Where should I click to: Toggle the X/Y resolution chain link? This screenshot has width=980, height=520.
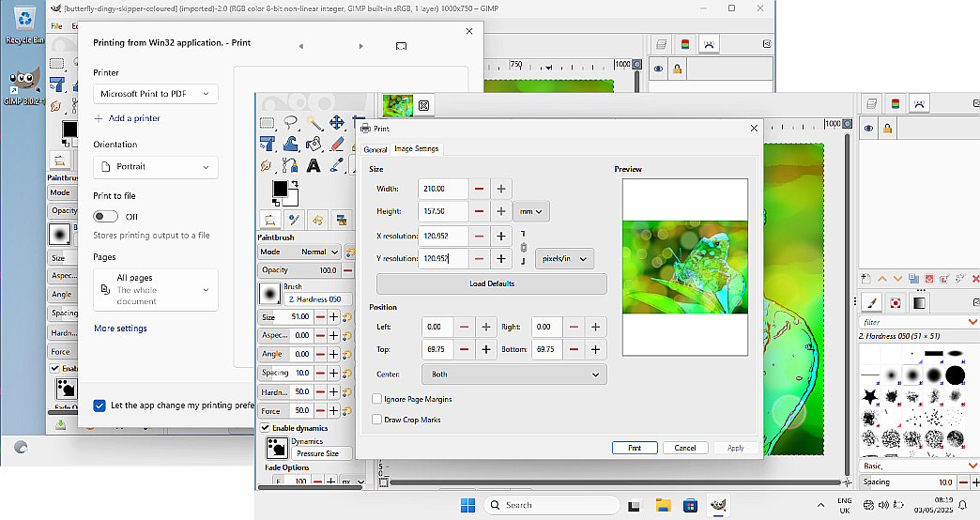(524, 248)
